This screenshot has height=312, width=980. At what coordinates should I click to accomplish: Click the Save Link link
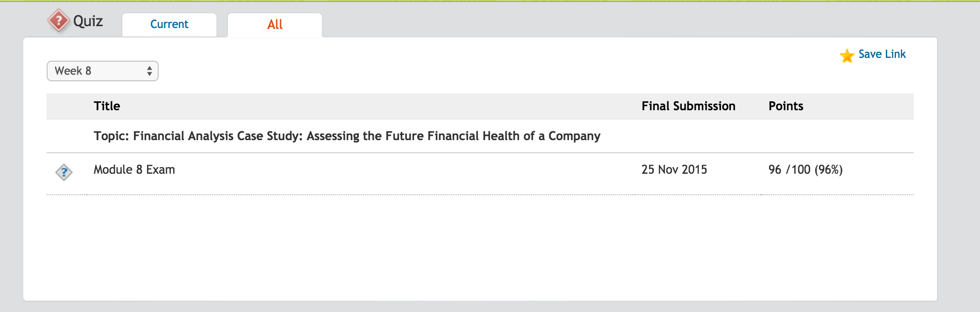pos(882,54)
